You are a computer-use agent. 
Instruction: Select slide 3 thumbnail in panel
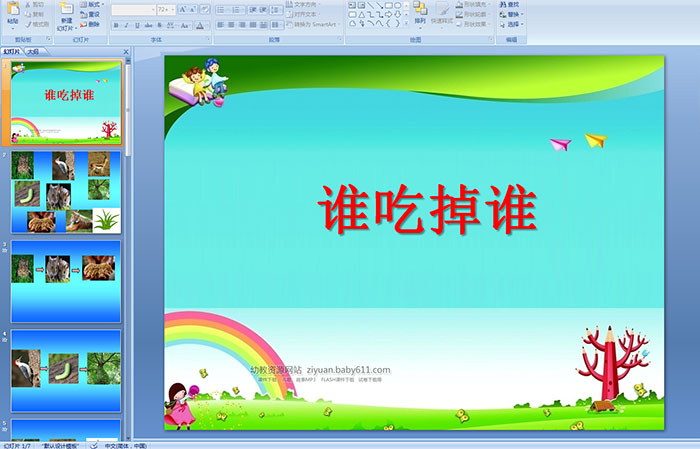[66, 281]
